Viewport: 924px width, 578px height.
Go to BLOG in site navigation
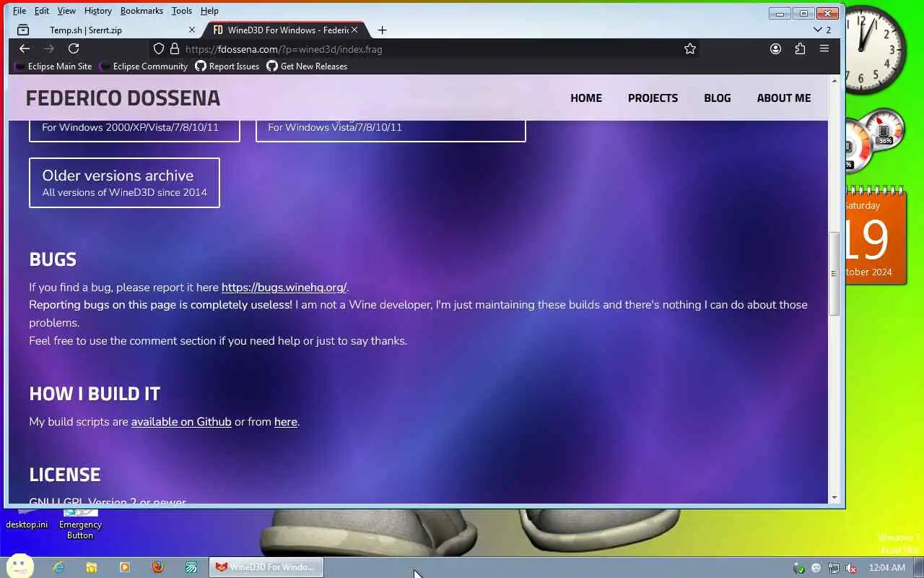(718, 98)
